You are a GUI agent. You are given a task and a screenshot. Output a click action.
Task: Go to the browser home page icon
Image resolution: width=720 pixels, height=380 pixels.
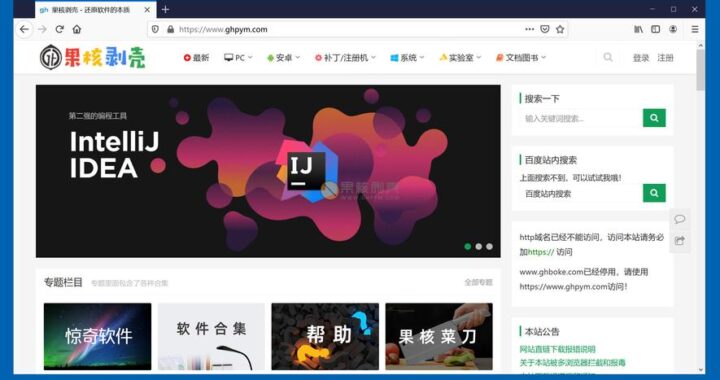(x=77, y=29)
